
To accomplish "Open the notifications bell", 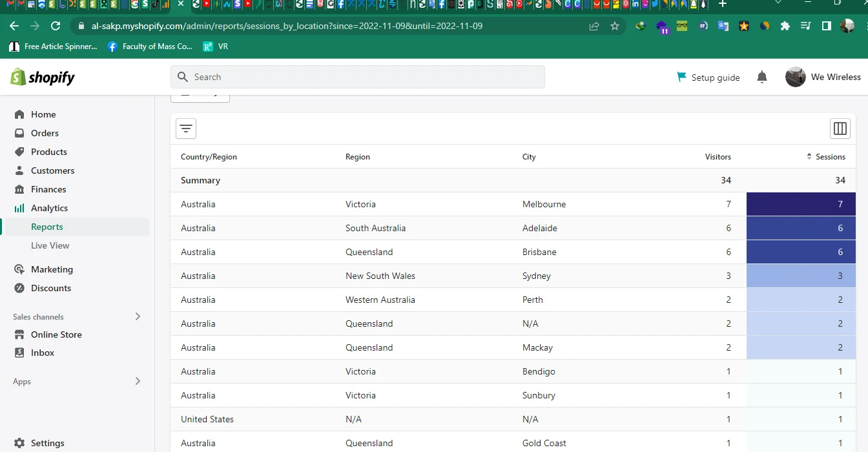I will pos(762,77).
